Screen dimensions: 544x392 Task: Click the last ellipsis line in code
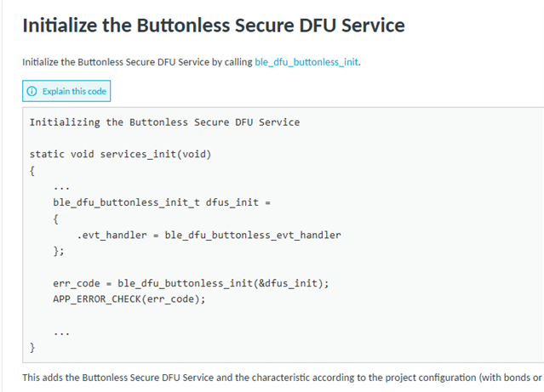point(62,333)
